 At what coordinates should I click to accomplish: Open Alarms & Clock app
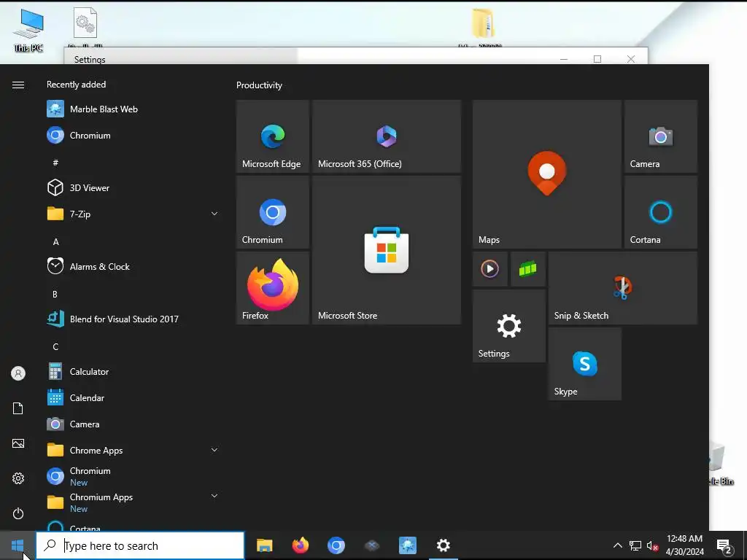(x=133, y=267)
